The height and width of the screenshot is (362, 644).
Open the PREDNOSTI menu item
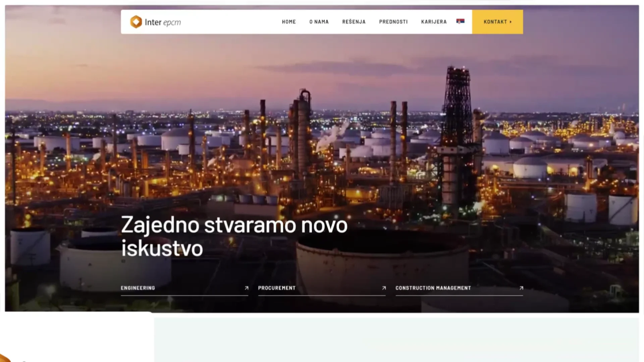click(393, 22)
